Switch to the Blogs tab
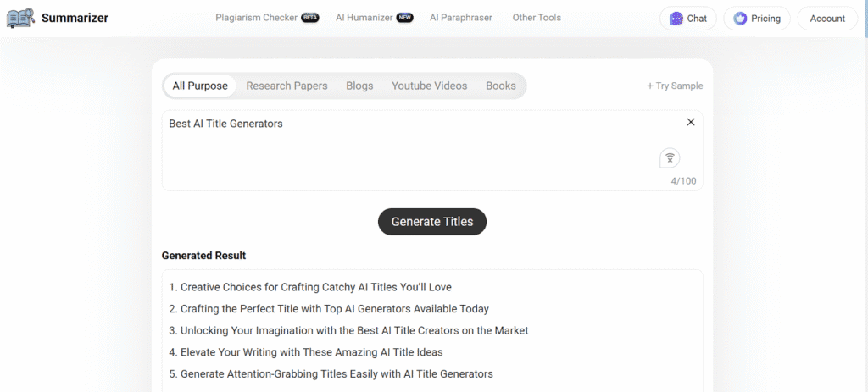 (x=359, y=86)
